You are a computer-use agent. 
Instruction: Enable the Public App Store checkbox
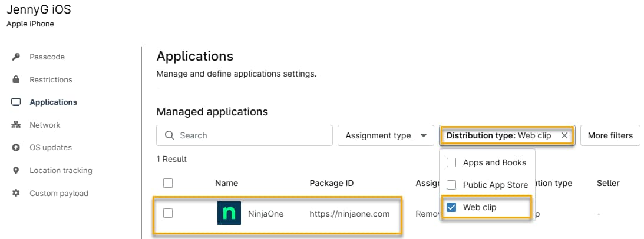click(451, 185)
